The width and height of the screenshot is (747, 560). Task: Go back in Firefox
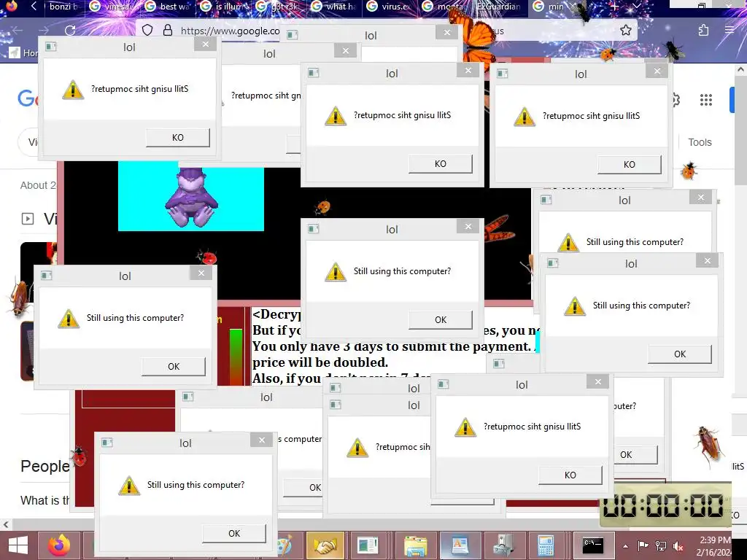point(18,31)
